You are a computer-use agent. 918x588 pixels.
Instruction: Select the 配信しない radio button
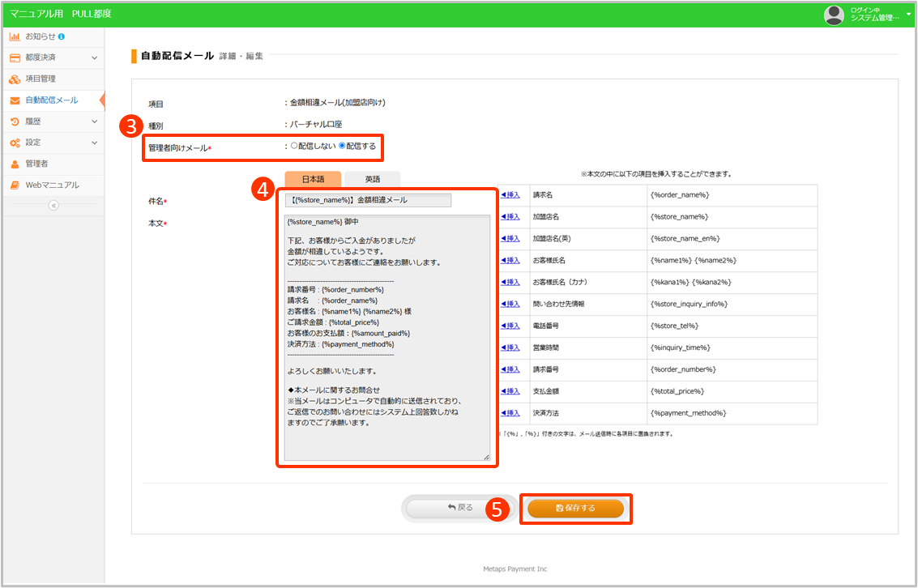(294, 146)
